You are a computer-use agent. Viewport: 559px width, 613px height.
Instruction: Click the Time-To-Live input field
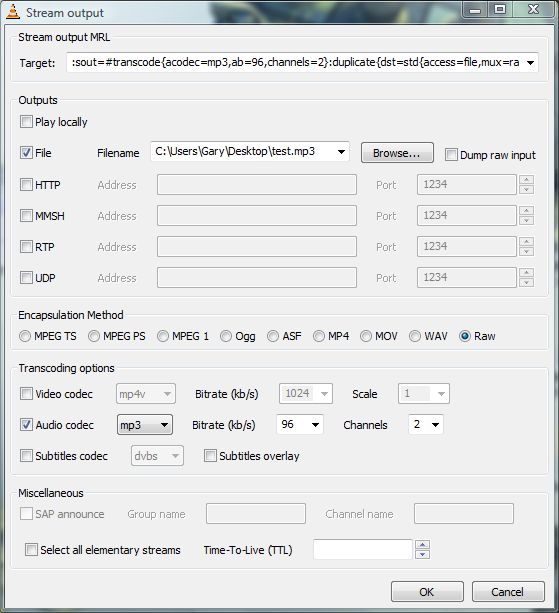[363, 550]
